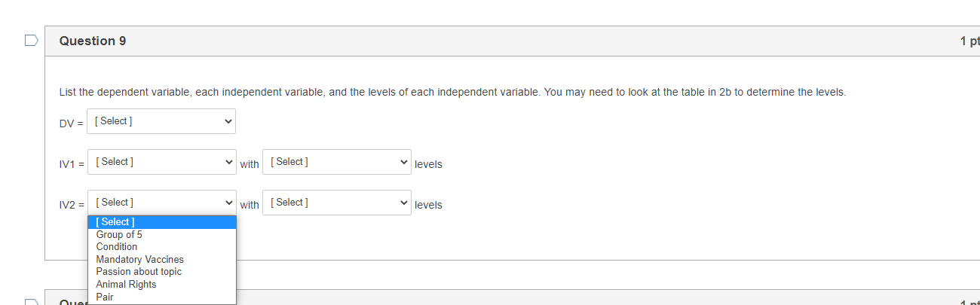Click the Question 9 header title
The width and height of the screenshot is (980, 305).
tap(93, 41)
